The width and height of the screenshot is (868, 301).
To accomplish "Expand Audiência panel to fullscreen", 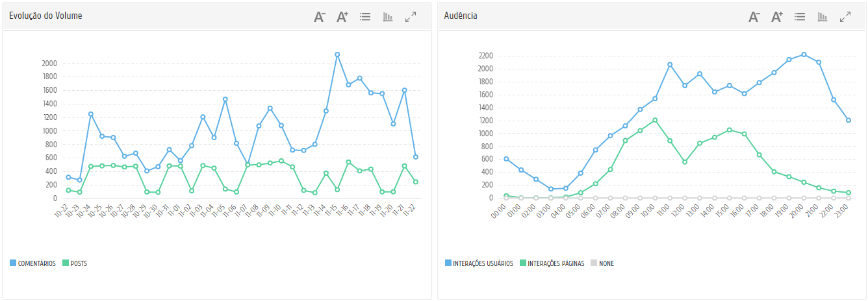I will coord(845,17).
